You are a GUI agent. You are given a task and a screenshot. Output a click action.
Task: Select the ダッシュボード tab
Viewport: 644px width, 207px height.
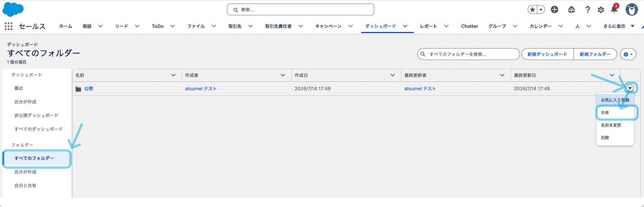tap(381, 26)
